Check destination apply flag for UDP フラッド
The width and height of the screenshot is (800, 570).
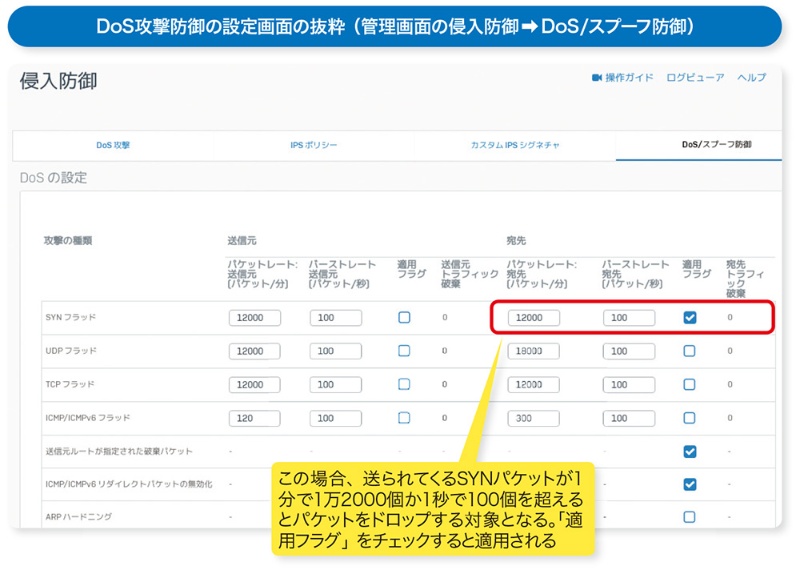point(690,351)
